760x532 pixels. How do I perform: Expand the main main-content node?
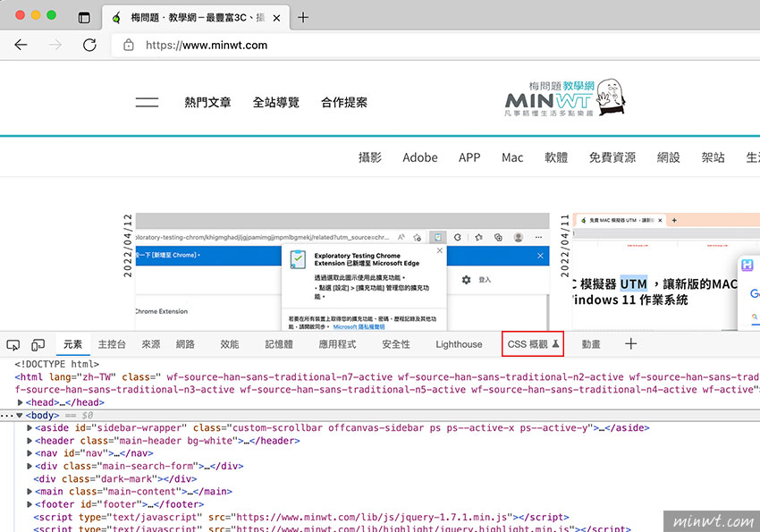click(x=30, y=491)
